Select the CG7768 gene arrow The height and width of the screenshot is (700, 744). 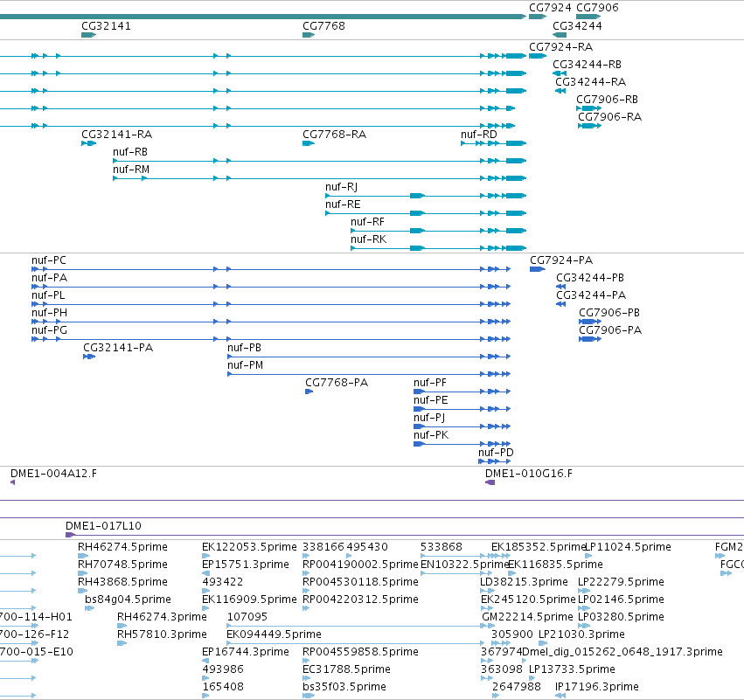click(309, 35)
